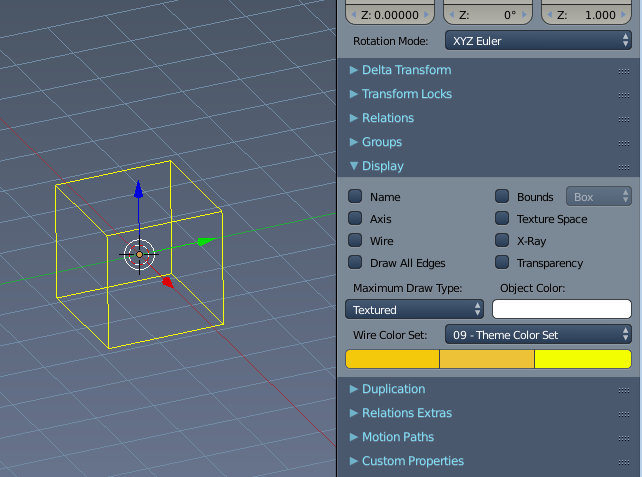Toggle the Bounds checkbox

coord(502,197)
